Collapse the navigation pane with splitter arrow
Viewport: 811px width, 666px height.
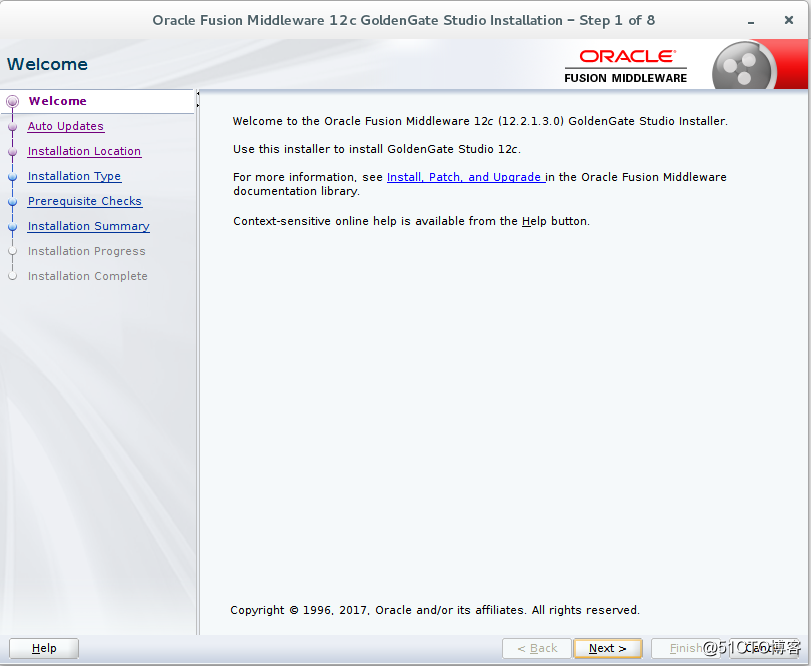tap(198, 94)
